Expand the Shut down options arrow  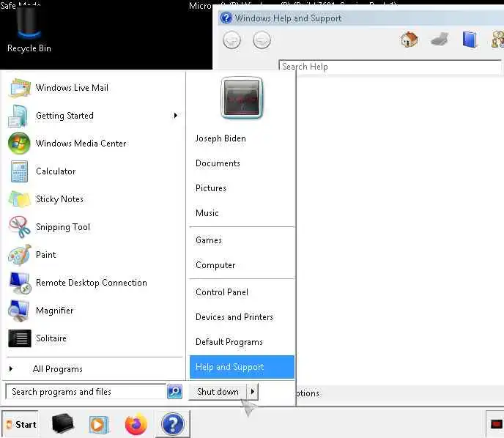(252, 391)
